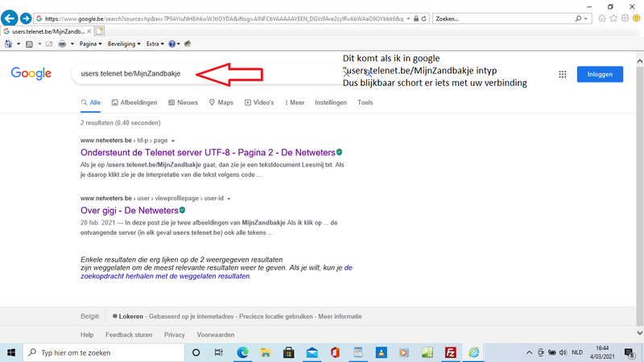644x362 pixels.
Task: Click the last command bar tool icon
Action: pos(188,44)
